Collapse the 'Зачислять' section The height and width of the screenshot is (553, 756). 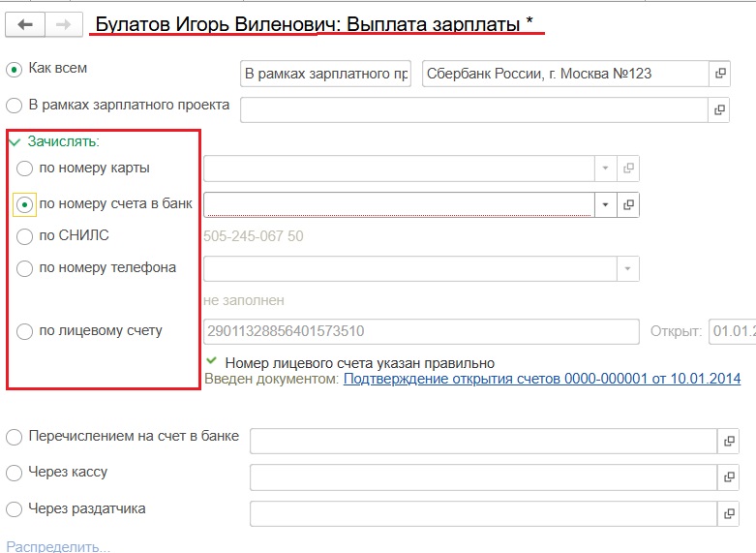[15, 141]
